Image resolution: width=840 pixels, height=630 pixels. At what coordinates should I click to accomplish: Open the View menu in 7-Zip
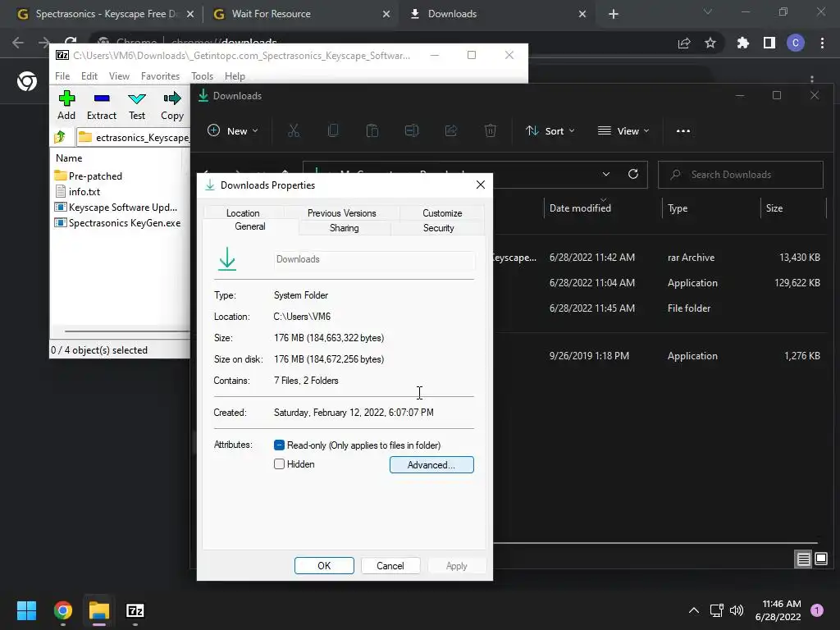click(x=119, y=76)
